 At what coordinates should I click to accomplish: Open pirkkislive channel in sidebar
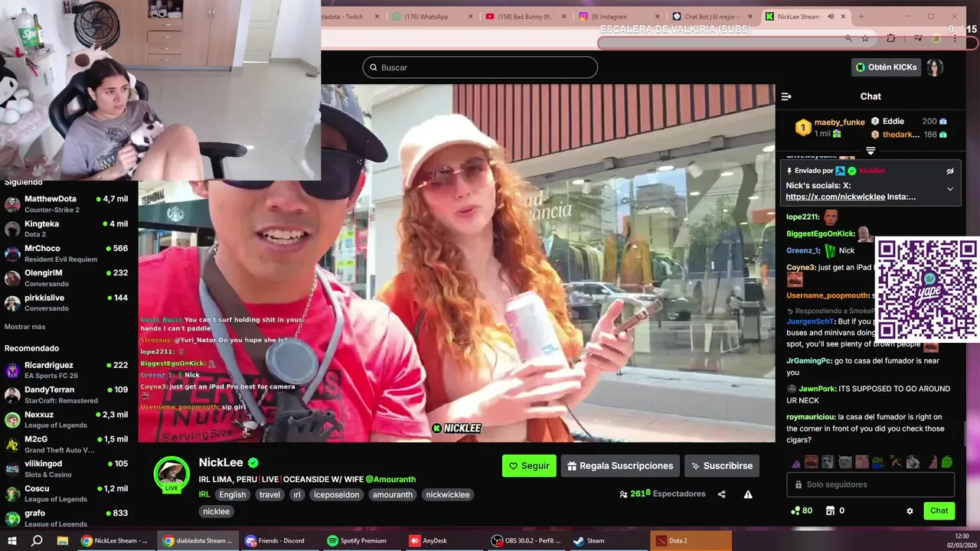tap(67, 302)
